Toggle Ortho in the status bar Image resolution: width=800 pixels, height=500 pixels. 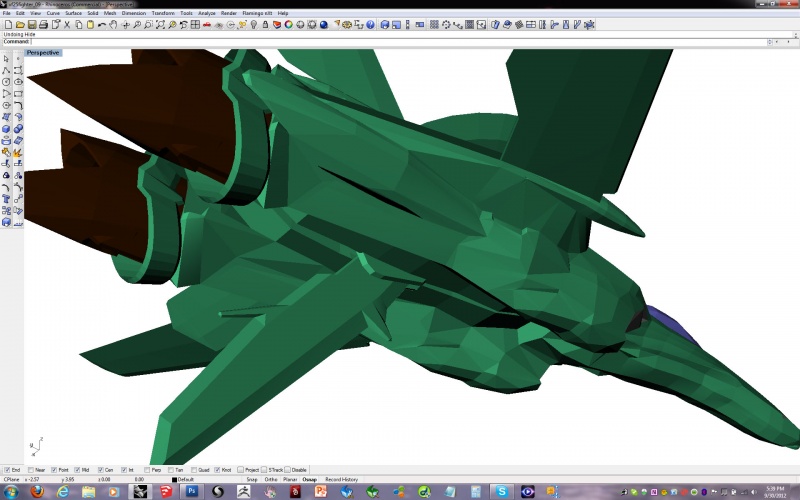pos(271,480)
